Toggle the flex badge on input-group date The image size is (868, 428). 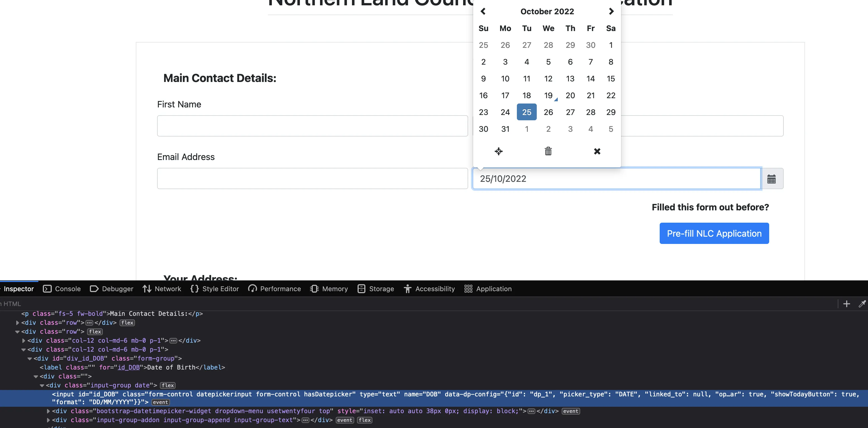pyautogui.click(x=167, y=385)
